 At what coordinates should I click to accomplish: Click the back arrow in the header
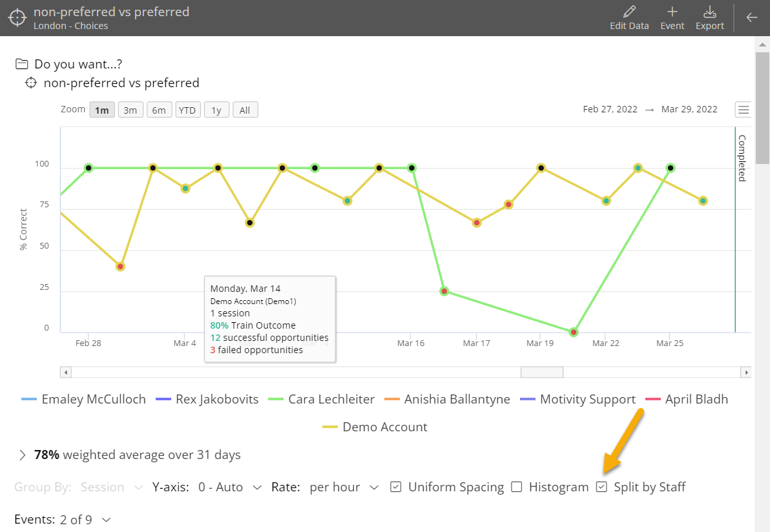[x=751, y=17]
